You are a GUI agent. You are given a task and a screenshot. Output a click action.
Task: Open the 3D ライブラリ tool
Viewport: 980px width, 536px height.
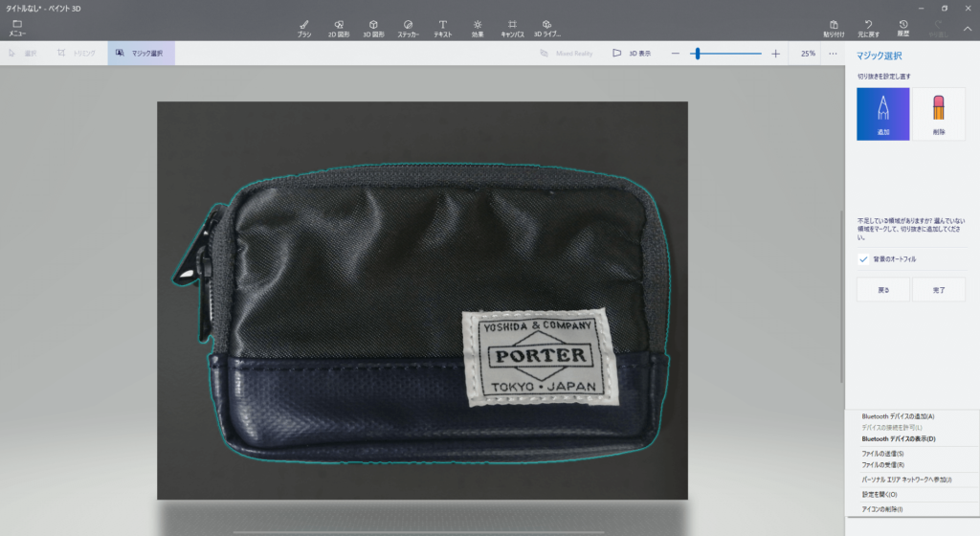point(546,29)
